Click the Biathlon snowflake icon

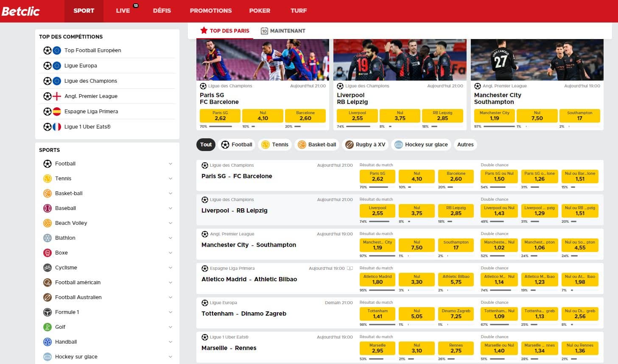click(48, 238)
